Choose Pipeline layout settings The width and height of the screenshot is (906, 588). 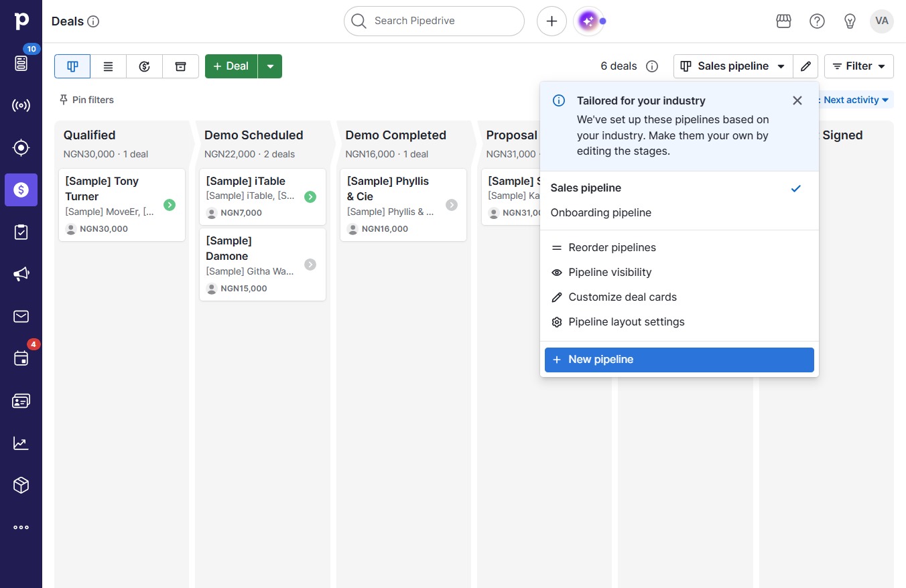(x=679, y=322)
